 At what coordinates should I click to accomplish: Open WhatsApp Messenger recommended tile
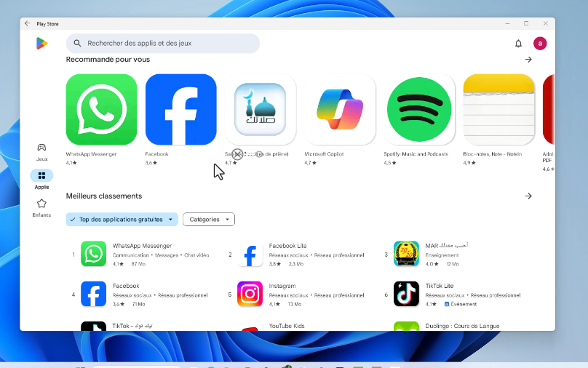tap(101, 109)
